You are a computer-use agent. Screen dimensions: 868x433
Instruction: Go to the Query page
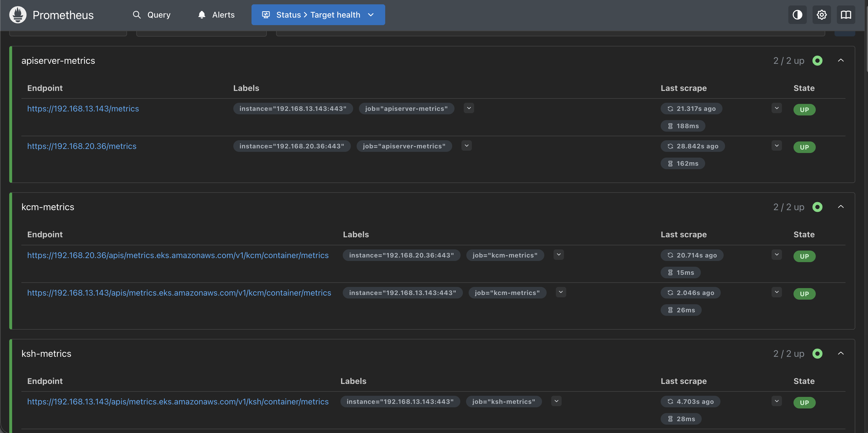point(159,15)
